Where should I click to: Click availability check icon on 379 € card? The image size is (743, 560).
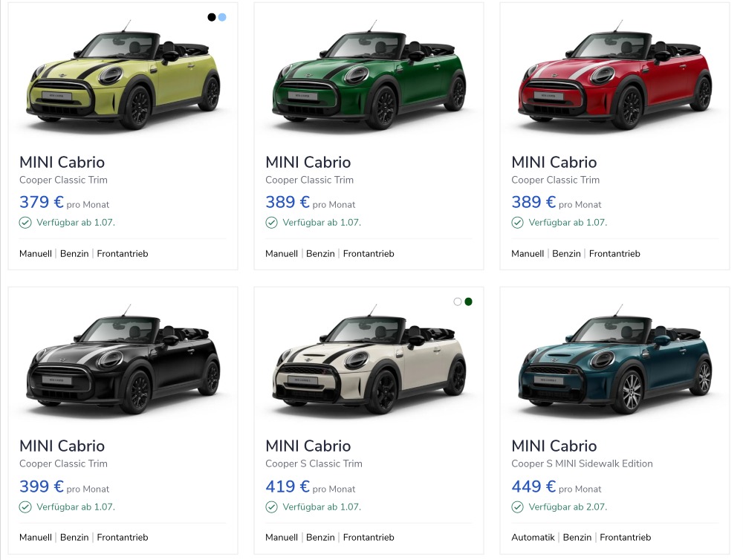tap(25, 223)
